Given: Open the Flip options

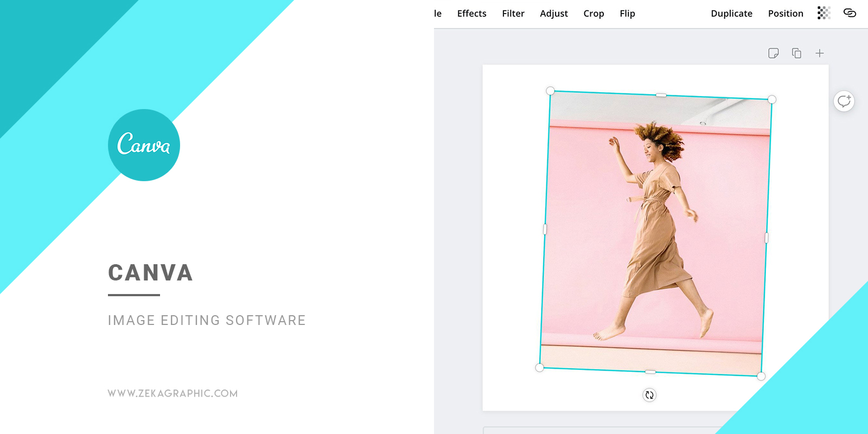Looking at the screenshot, I should click(627, 14).
